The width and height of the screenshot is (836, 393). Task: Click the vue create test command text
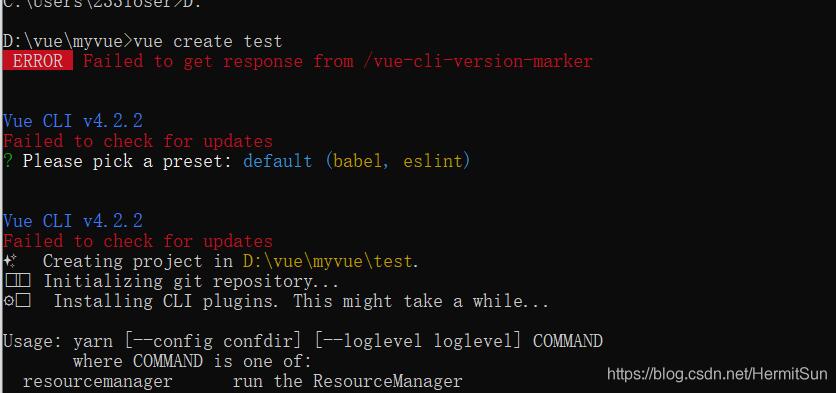(x=208, y=41)
